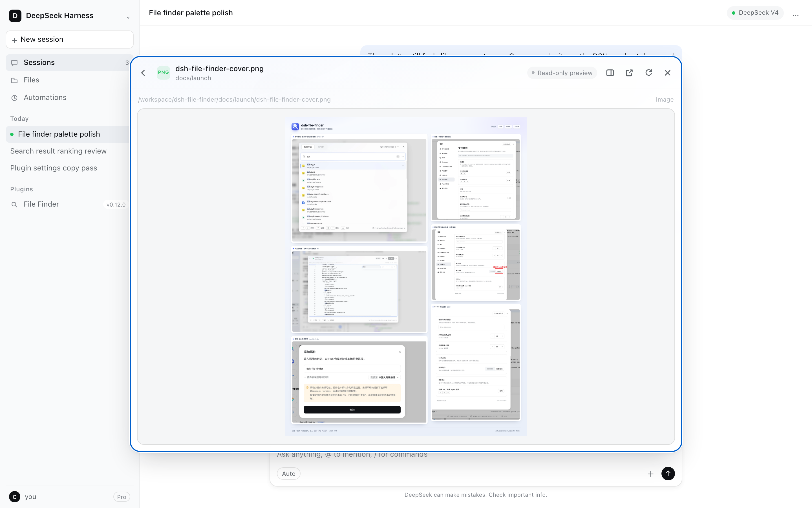The height and width of the screenshot is (508, 812).
Task: Click the v0.12.0 version badge
Action: [116, 205]
